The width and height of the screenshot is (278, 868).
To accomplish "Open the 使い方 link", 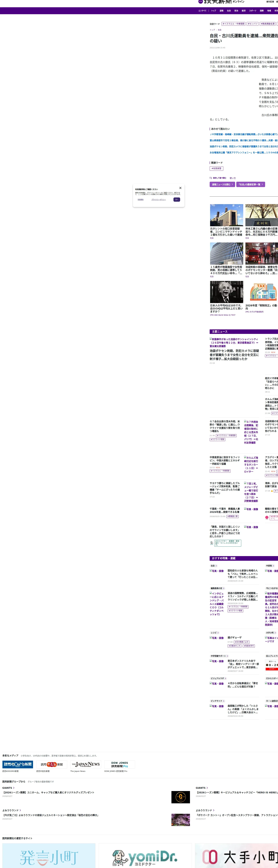I will [x=233, y=178].
